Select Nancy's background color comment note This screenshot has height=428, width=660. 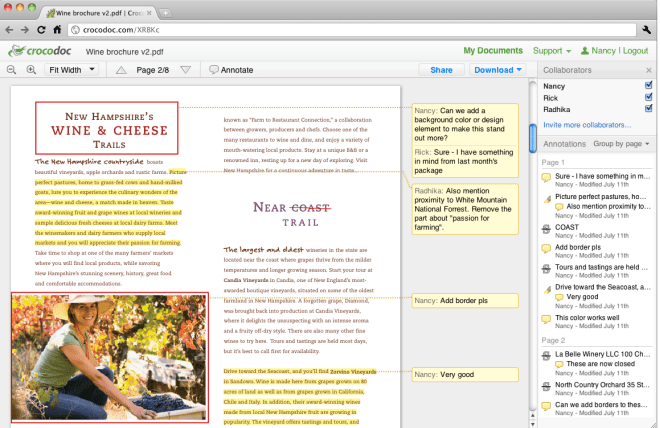pos(465,124)
